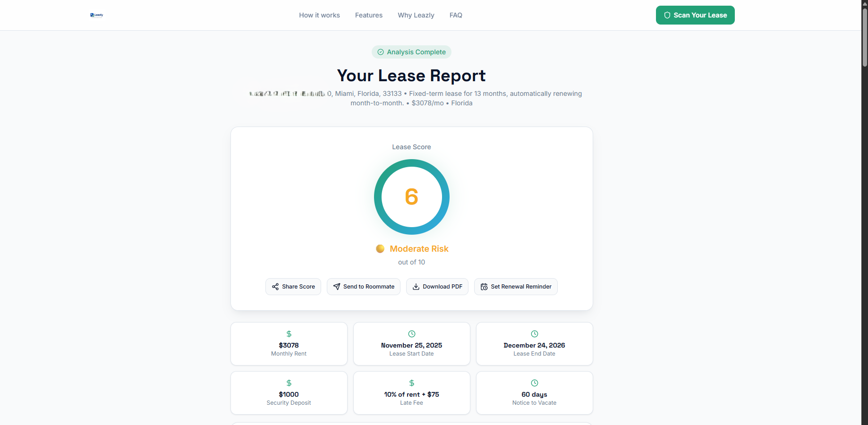The width and height of the screenshot is (868, 425).
Task: Set a renewal reminder
Action: click(516, 287)
